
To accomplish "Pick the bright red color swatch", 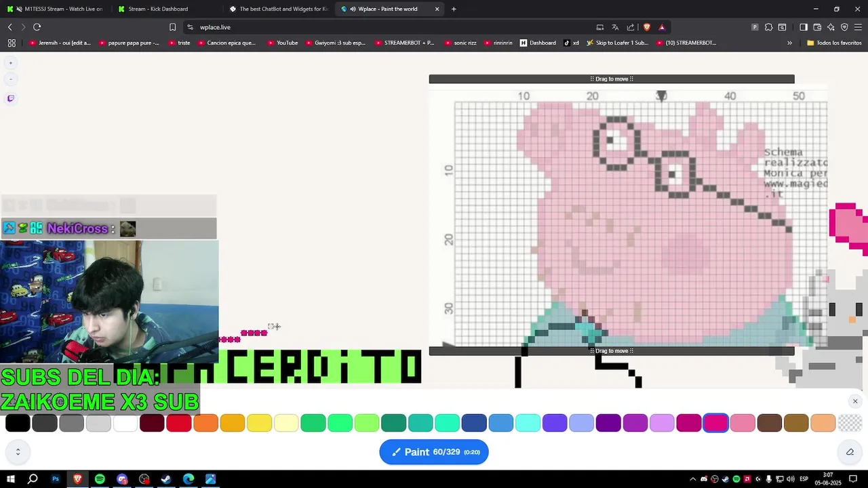I will (179, 423).
